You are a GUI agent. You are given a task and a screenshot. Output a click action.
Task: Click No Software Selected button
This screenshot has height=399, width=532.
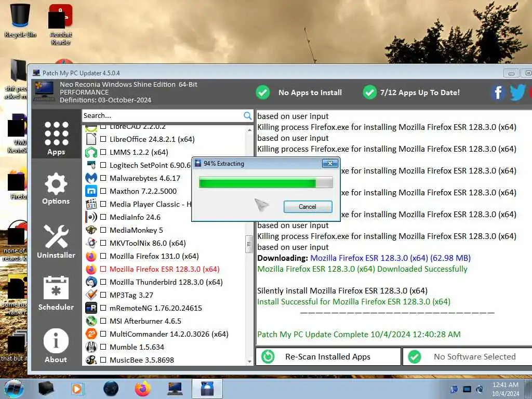coord(468,356)
